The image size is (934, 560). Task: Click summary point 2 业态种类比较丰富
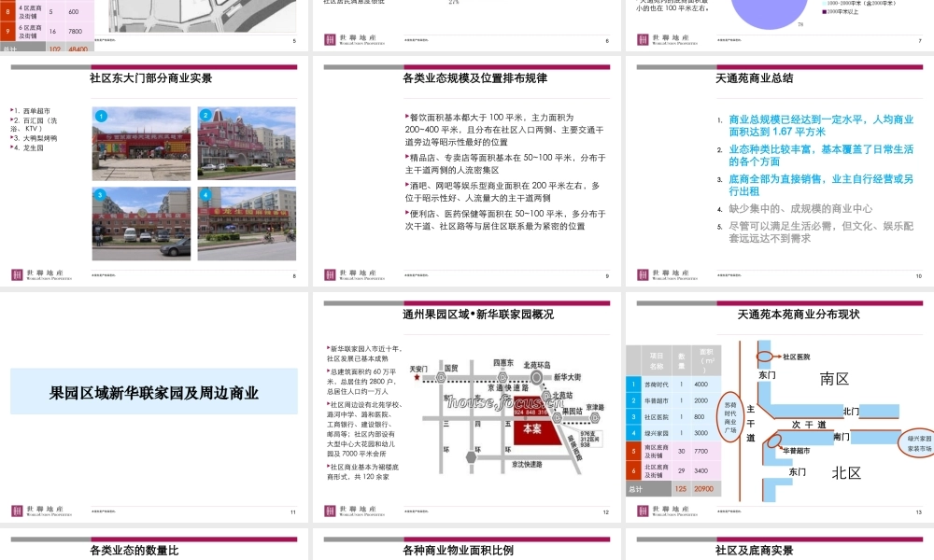click(x=815, y=155)
